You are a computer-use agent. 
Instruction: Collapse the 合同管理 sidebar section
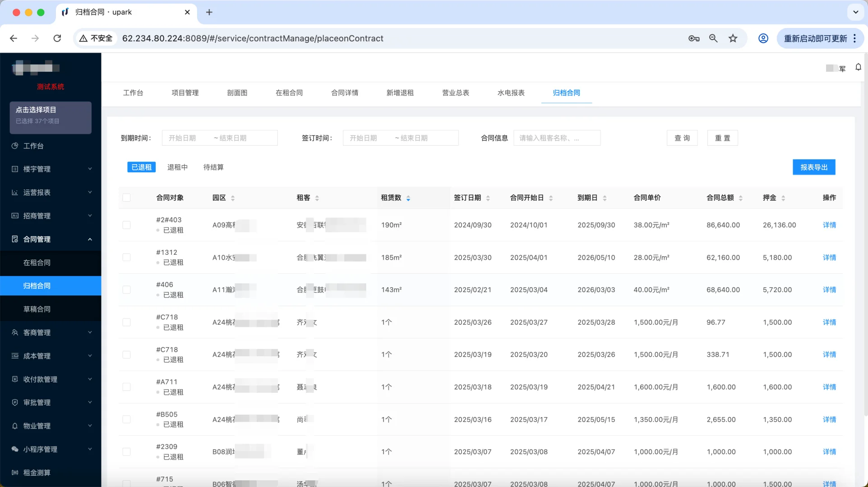pyautogui.click(x=90, y=239)
